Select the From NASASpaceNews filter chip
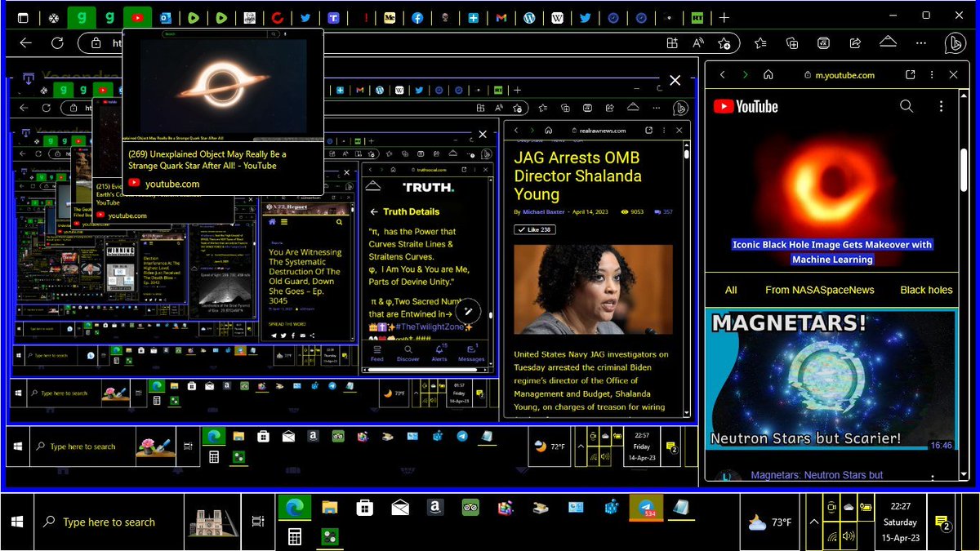980x551 pixels. click(x=820, y=290)
